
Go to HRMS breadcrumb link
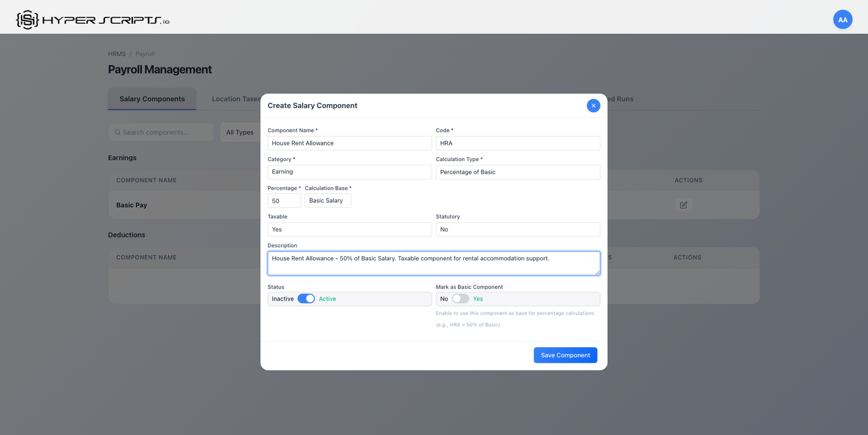[x=117, y=54]
